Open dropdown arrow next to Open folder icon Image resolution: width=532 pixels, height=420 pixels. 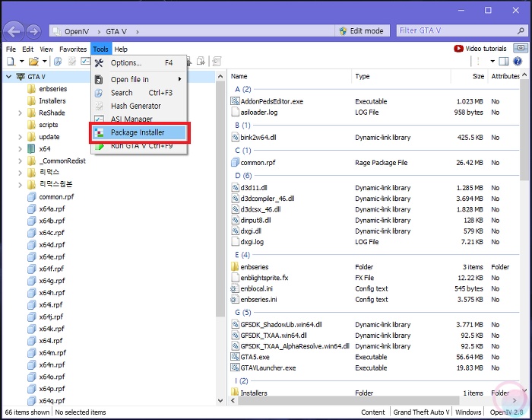click(x=44, y=62)
